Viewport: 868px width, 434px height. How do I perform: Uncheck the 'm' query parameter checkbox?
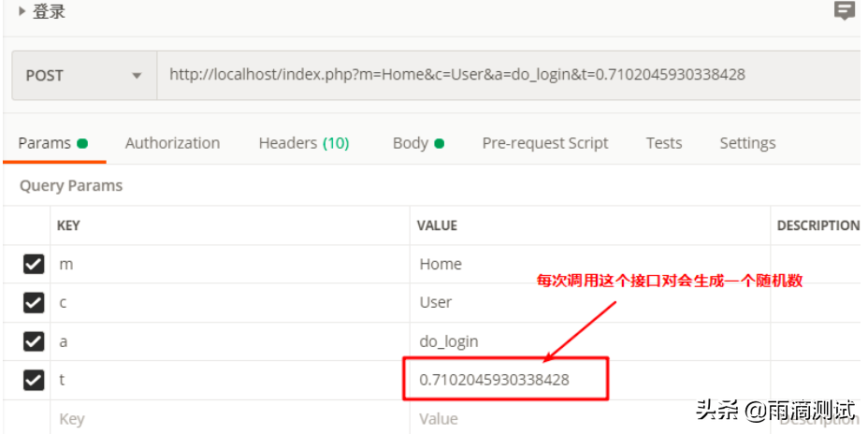point(33,265)
